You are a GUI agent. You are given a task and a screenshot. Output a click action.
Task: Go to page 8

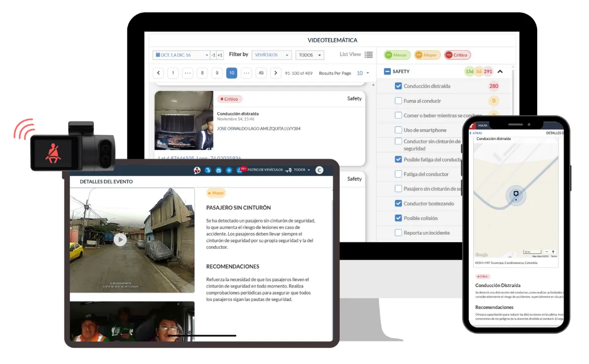[x=202, y=73]
